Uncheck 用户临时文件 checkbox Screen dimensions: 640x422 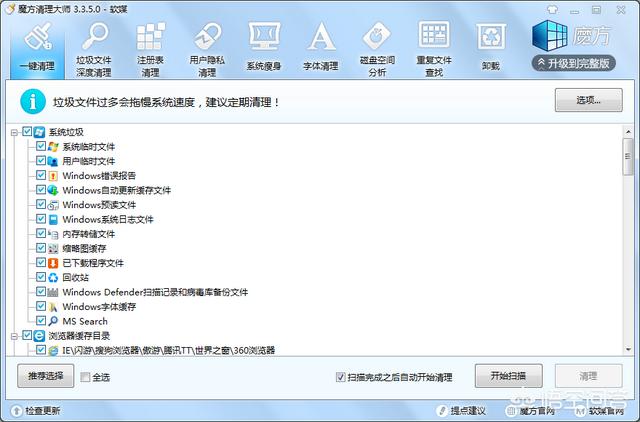[x=40, y=160]
